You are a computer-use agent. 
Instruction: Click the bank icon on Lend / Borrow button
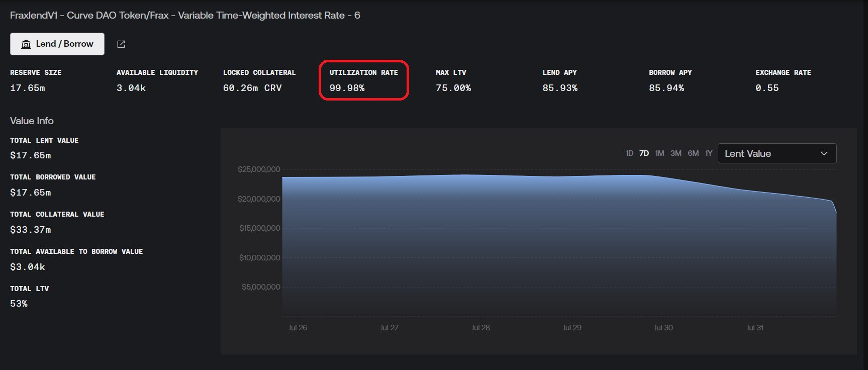point(26,44)
